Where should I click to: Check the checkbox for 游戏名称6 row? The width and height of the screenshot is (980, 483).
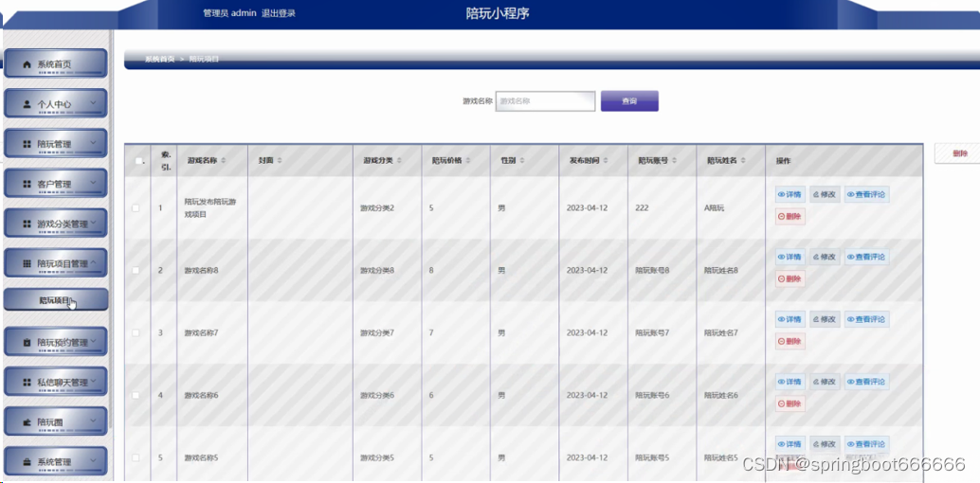(x=136, y=396)
